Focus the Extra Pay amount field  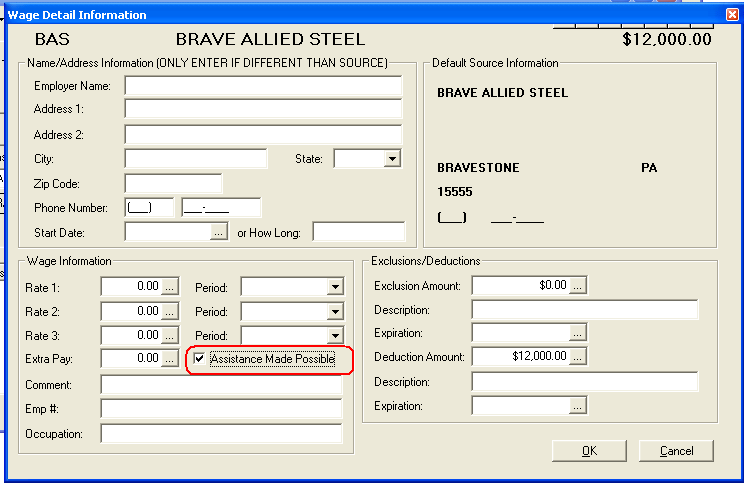point(131,359)
